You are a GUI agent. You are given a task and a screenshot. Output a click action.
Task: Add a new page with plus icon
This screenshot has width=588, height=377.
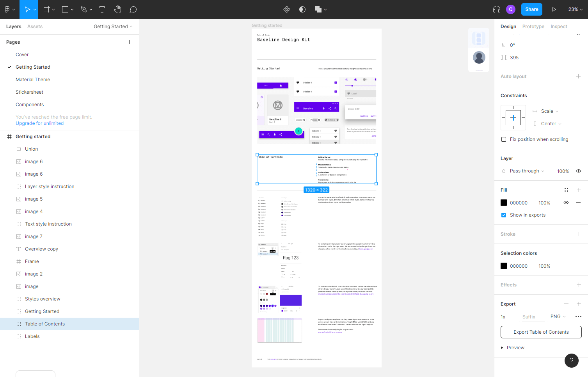tap(129, 42)
